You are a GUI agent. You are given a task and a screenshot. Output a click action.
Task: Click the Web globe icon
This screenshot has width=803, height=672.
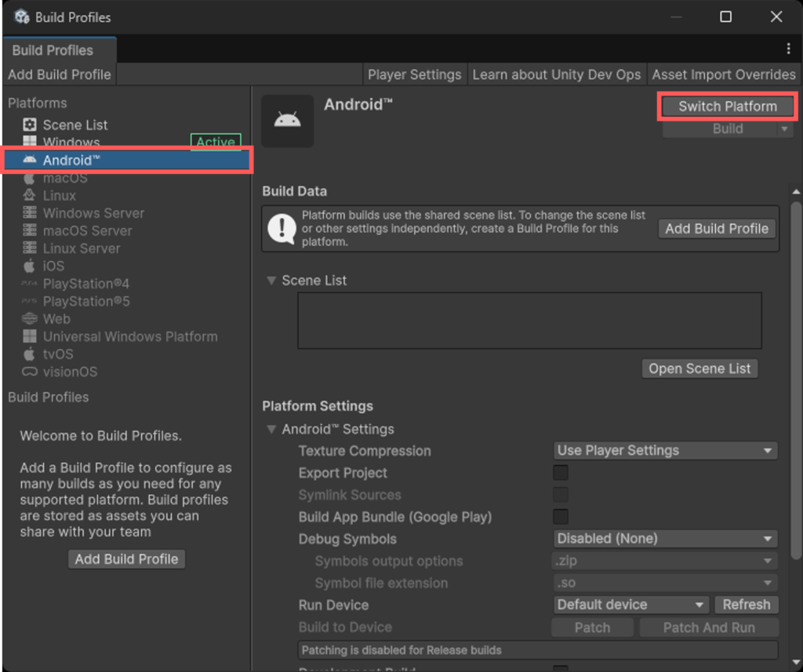pyautogui.click(x=30, y=319)
